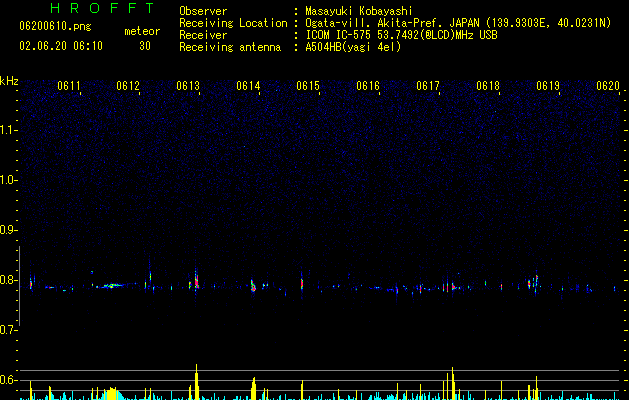Select the file name 06200610.png
Screen dimensions: 629x400
pyautogui.click(x=55, y=26)
